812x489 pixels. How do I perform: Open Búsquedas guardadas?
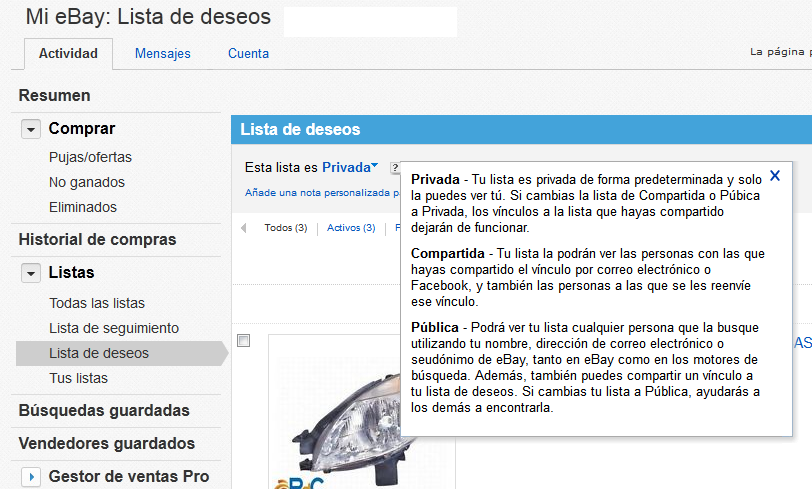click(x=104, y=410)
